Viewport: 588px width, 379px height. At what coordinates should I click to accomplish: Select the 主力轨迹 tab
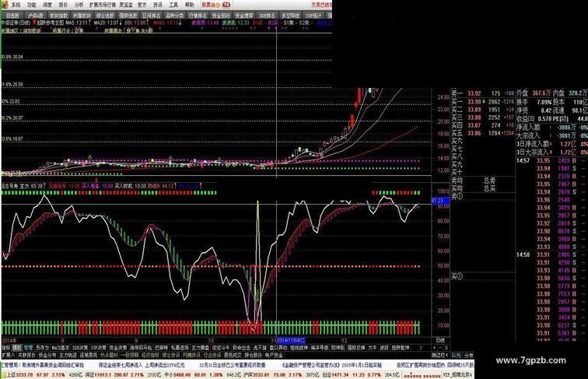(x=68, y=355)
